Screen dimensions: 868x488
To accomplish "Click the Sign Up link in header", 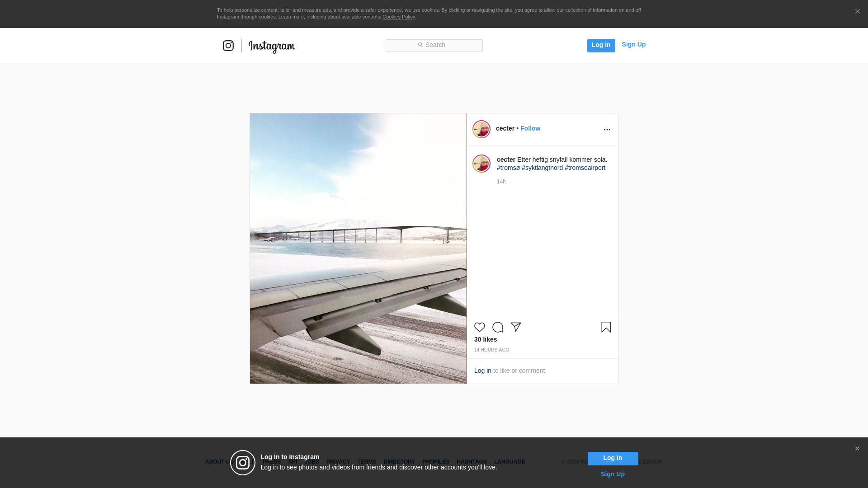I will tap(633, 44).
